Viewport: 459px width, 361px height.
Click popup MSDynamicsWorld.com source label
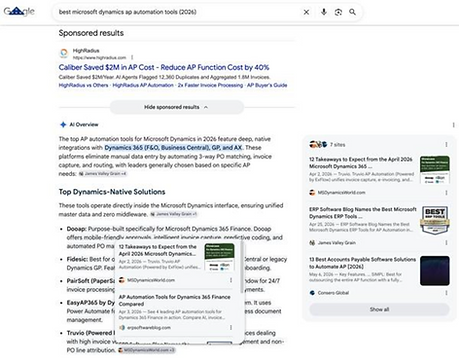click(151, 280)
